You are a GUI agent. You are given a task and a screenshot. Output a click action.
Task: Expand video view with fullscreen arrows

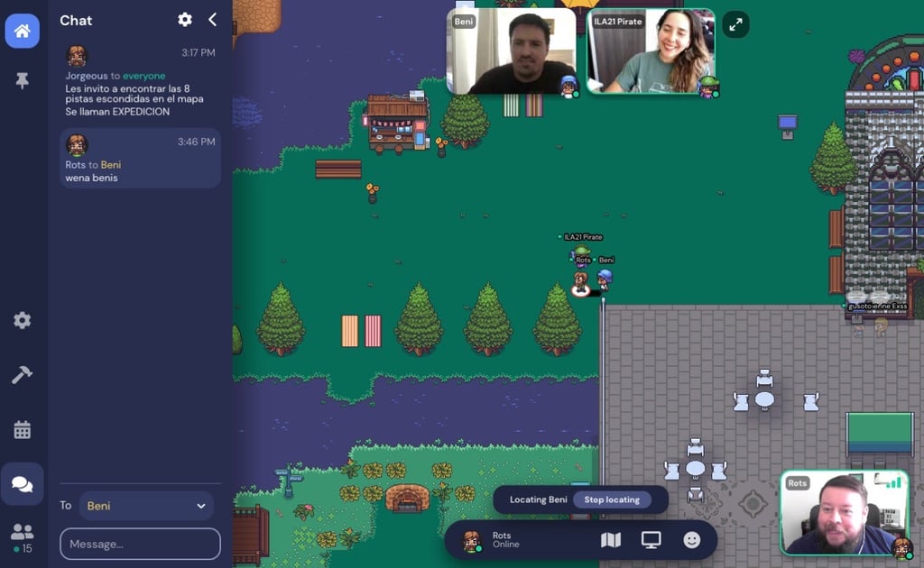click(x=736, y=24)
